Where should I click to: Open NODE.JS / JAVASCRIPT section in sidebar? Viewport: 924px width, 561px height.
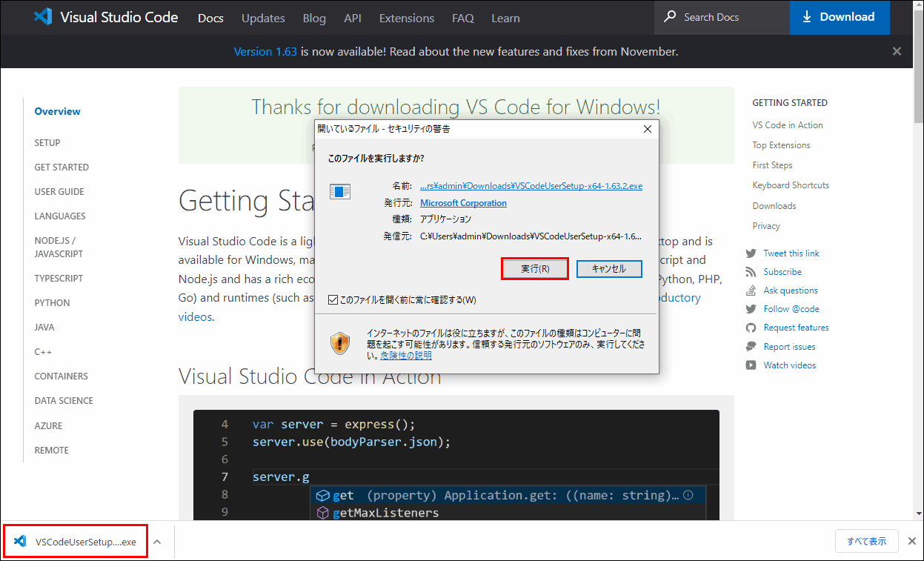pyautogui.click(x=59, y=247)
